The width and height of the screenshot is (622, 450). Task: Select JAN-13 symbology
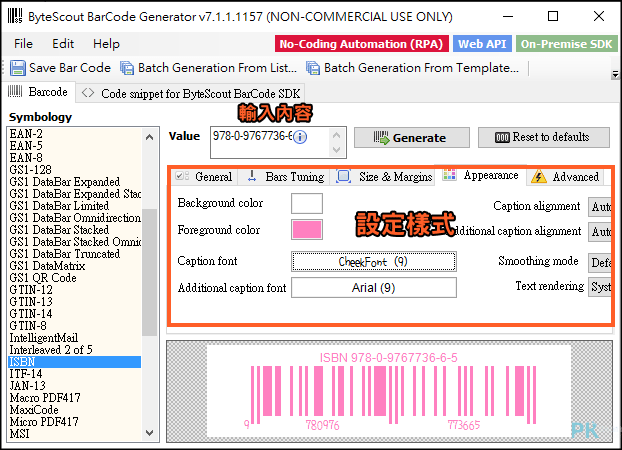74,385
